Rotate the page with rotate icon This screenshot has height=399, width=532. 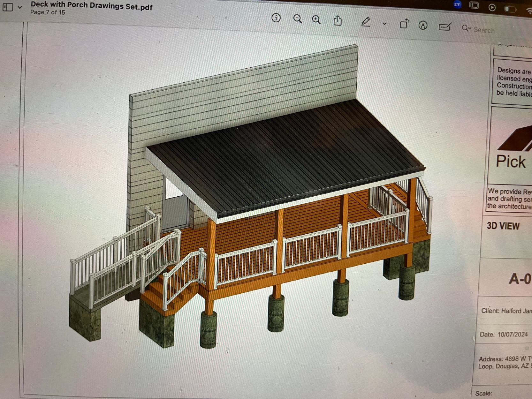[404, 24]
